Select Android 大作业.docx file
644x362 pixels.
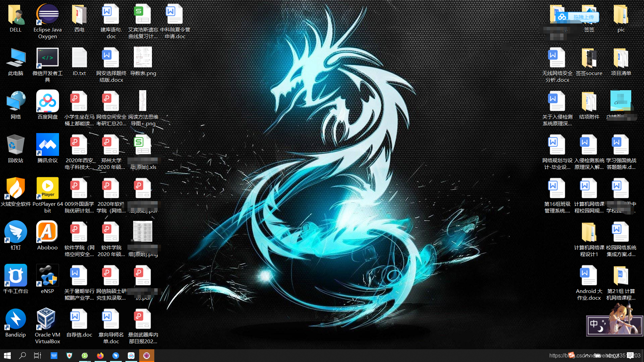coord(589,283)
